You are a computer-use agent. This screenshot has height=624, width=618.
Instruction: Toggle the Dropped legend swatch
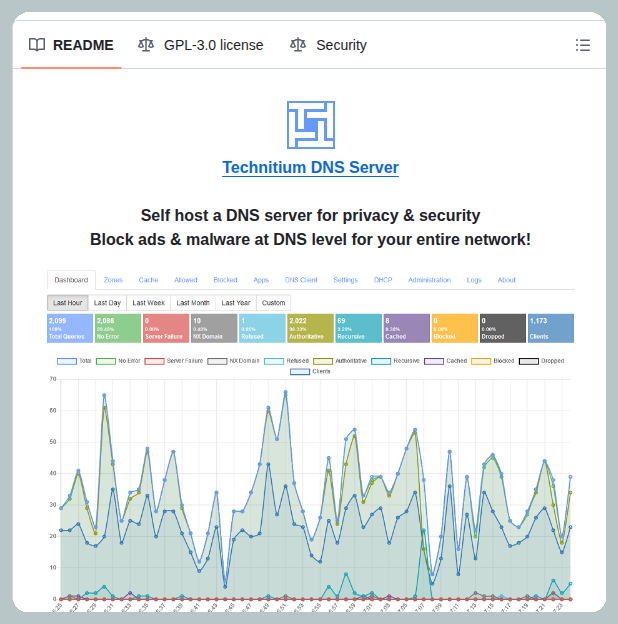pos(529,361)
